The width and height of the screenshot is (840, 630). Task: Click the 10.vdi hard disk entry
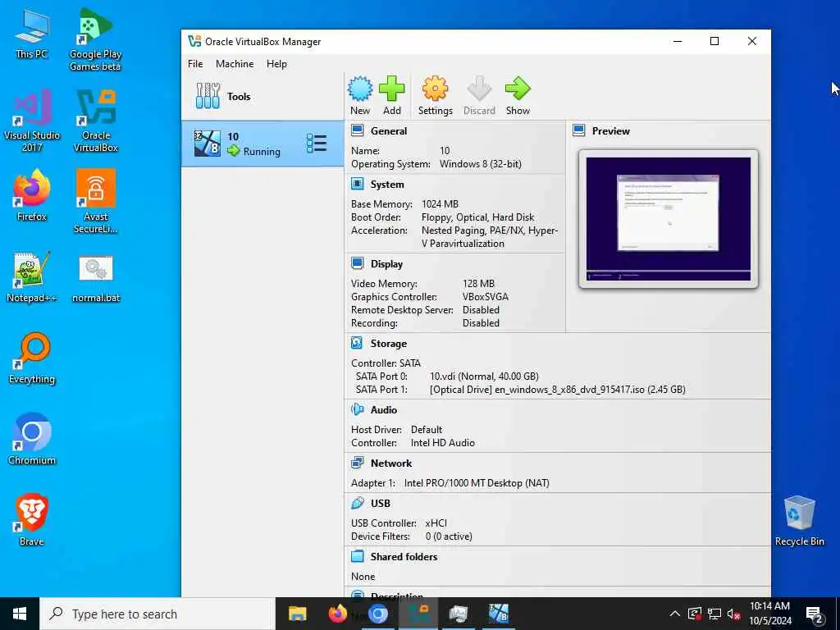484,377
